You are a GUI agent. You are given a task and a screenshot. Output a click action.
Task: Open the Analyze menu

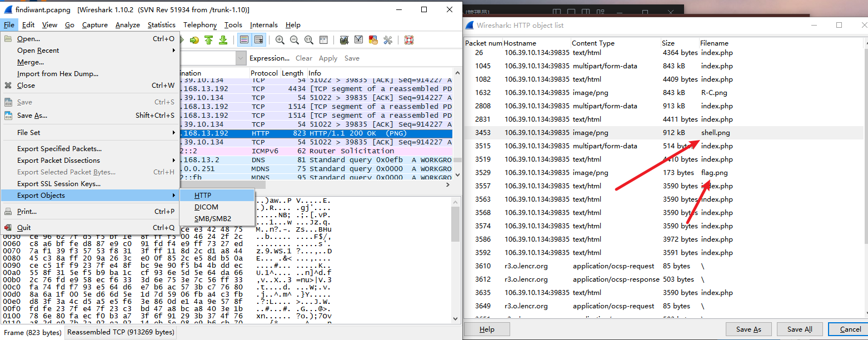tap(128, 24)
